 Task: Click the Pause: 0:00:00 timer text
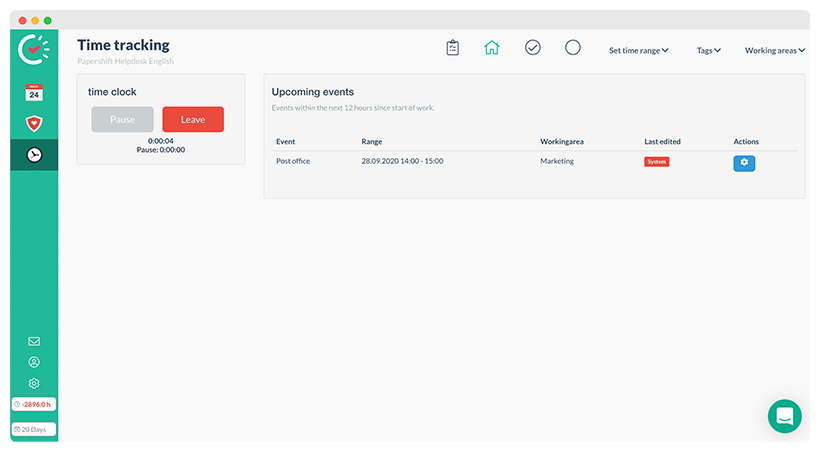coord(161,150)
